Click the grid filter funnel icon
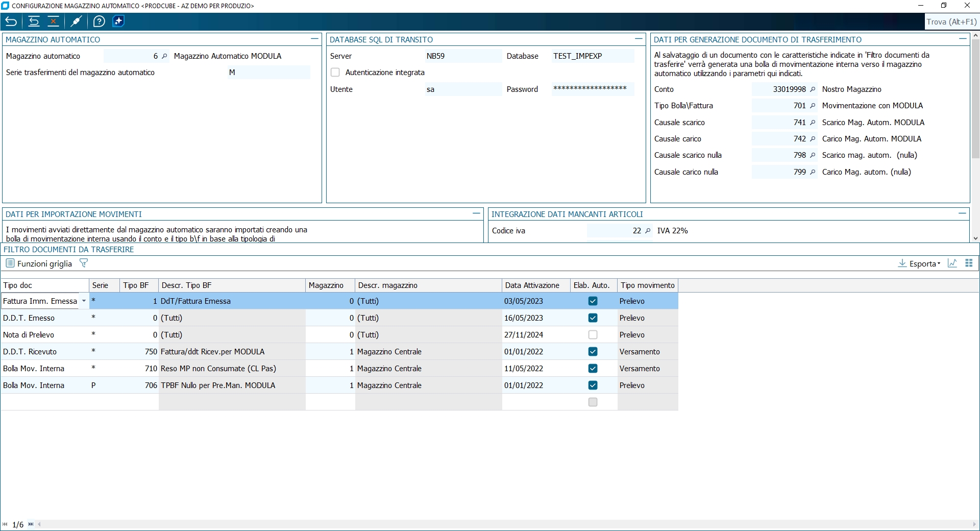980x531 pixels. point(84,263)
